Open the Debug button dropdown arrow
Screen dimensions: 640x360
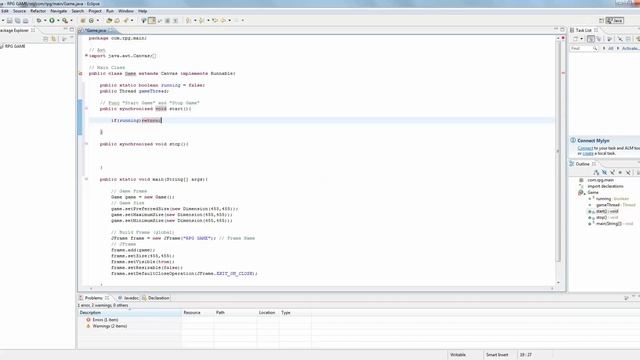(45, 20)
